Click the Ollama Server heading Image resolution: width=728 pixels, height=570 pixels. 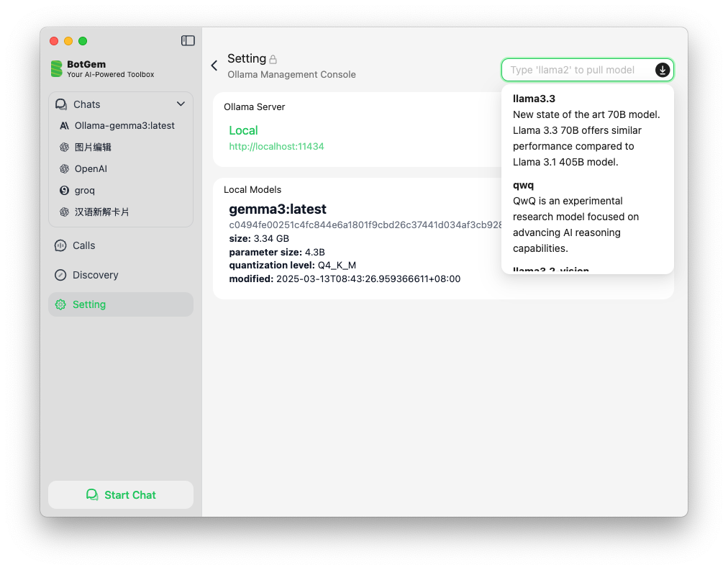[255, 107]
